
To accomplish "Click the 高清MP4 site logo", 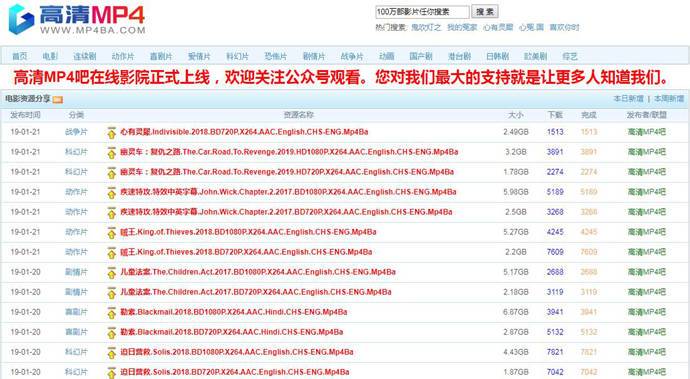I will [77, 19].
